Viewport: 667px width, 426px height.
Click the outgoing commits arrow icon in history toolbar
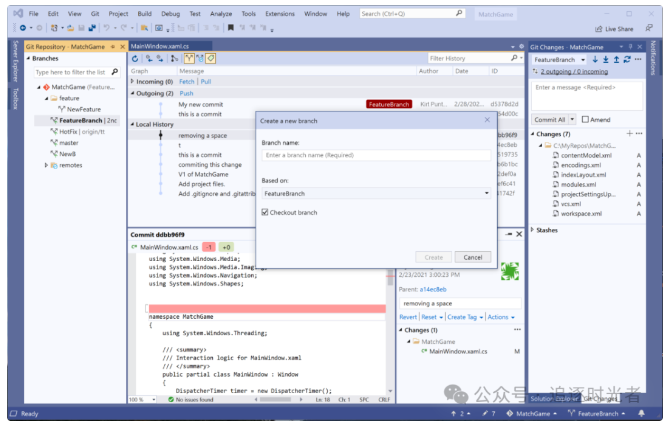(160, 59)
